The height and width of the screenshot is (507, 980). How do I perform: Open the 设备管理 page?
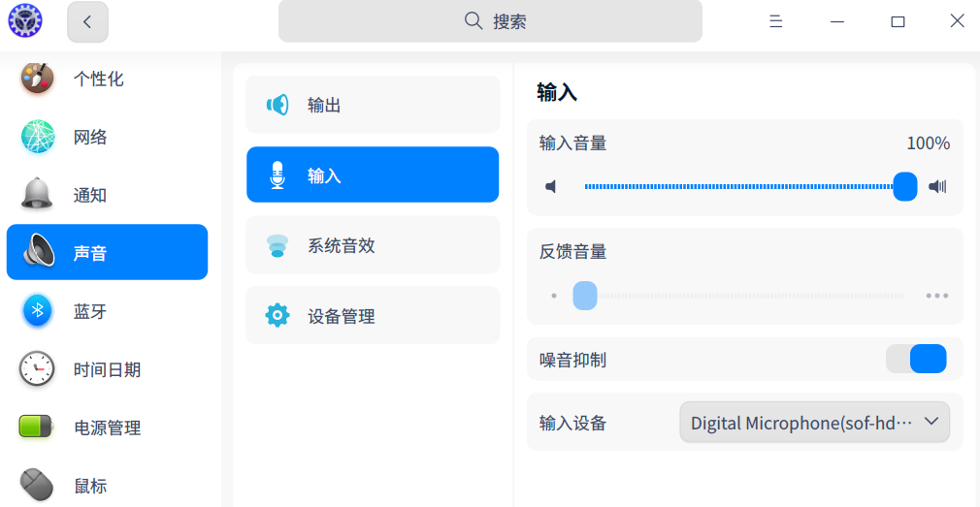[x=374, y=315]
